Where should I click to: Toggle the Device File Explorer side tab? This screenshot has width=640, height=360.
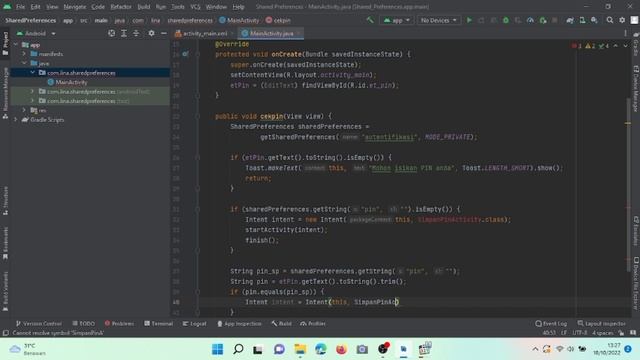pos(636,283)
